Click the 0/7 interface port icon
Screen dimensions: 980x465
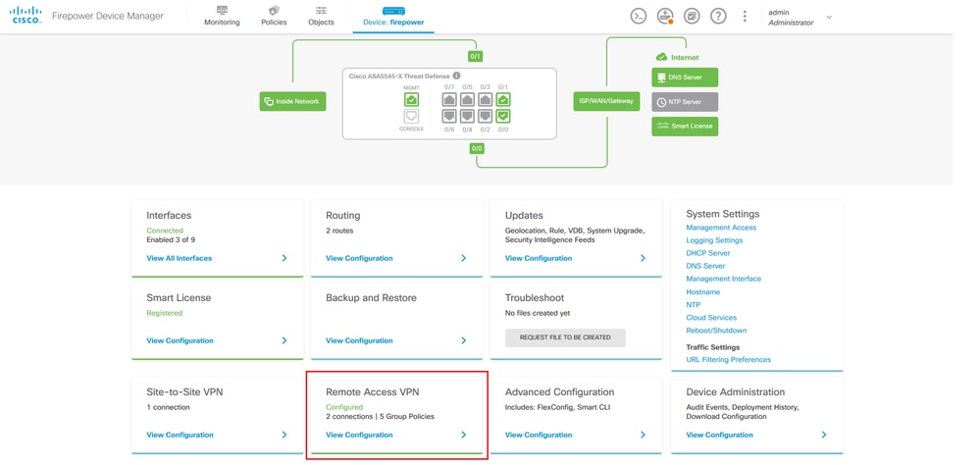tap(449, 99)
